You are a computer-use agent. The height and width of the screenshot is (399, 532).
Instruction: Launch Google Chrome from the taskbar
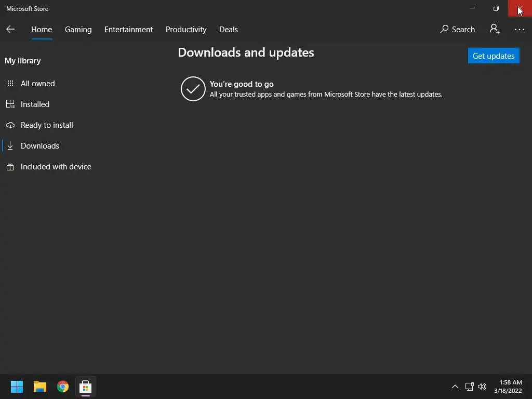tap(63, 387)
